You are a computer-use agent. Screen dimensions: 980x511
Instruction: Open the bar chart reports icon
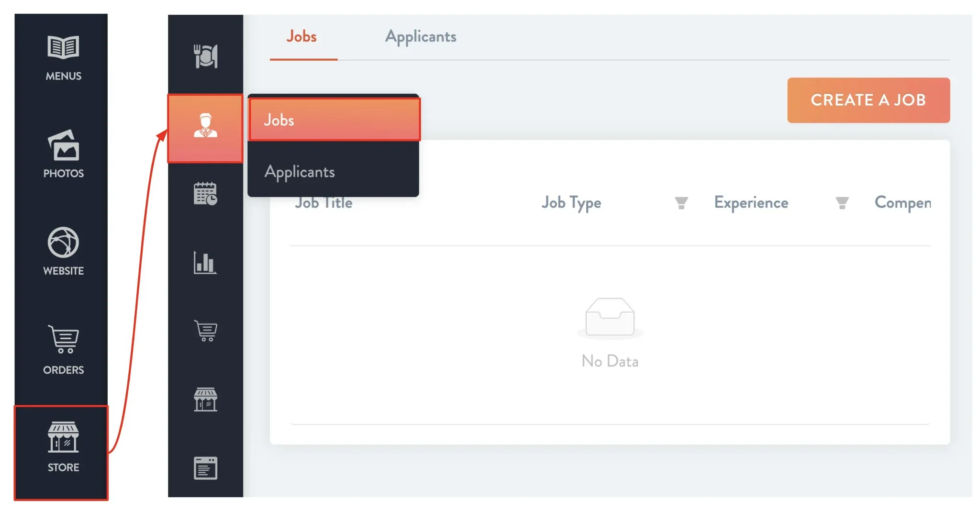(x=205, y=262)
